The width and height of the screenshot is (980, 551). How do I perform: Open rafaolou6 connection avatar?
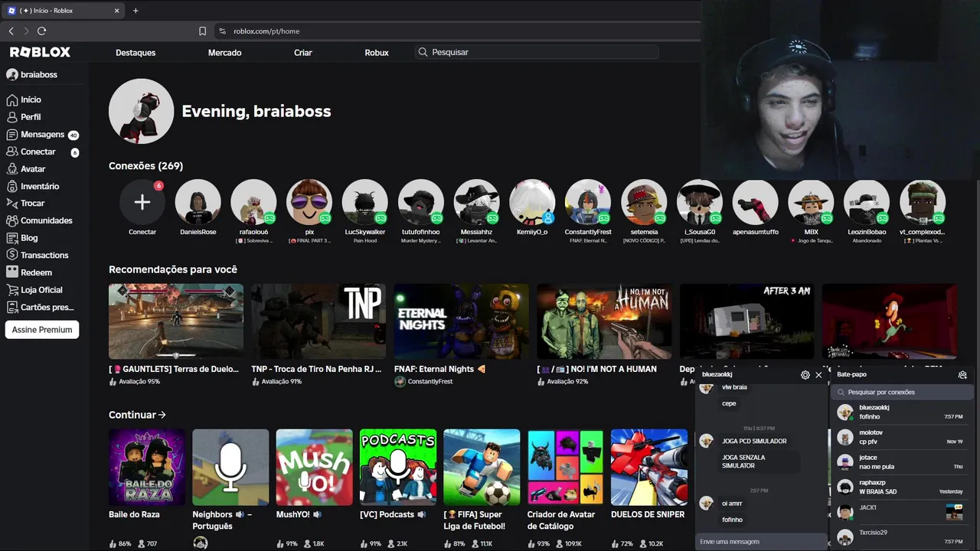point(253,202)
